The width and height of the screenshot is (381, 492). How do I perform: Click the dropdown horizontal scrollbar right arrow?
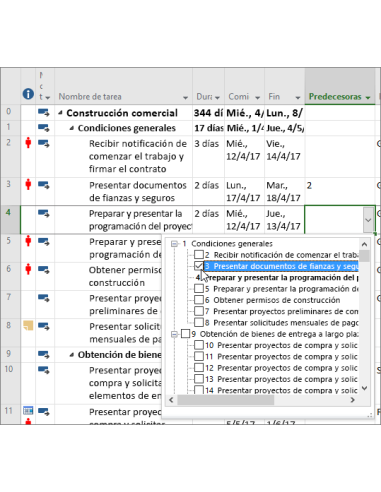click(x=353, y=400)
